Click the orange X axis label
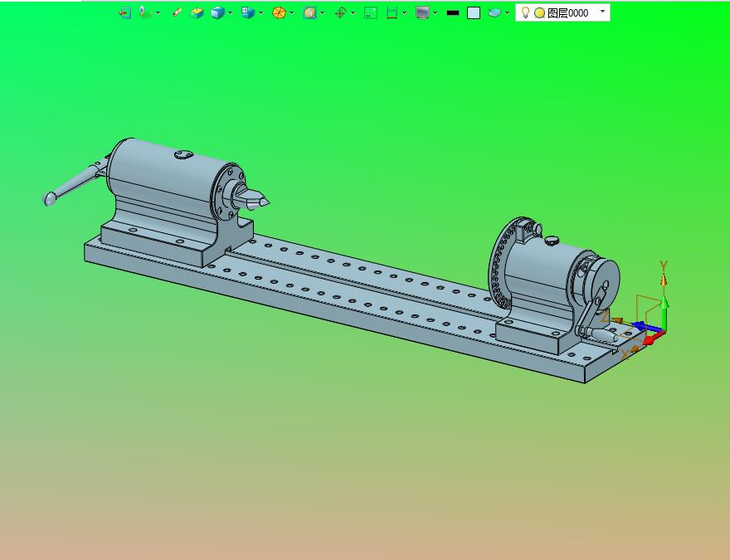This screenshot has height=560, width=730. point(625,355)
